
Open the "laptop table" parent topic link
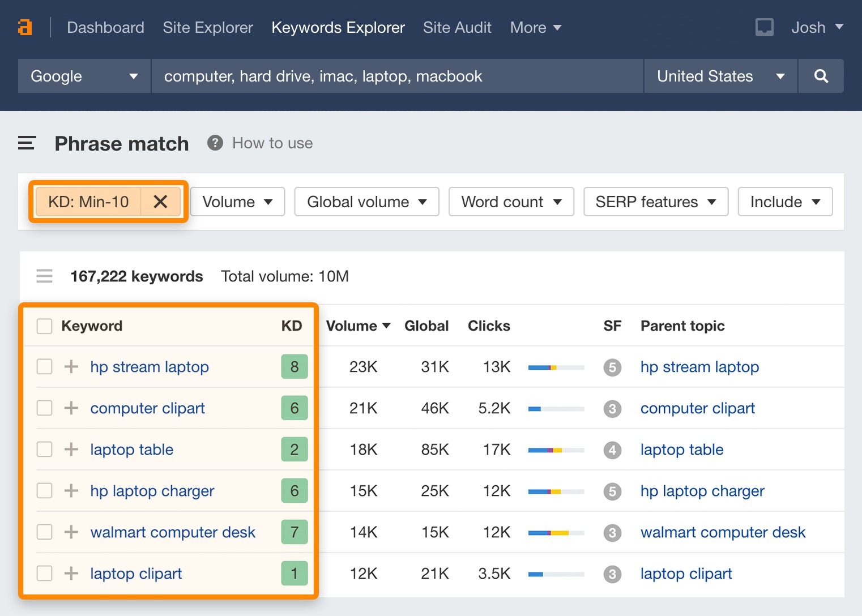click(x=681, y=449)
